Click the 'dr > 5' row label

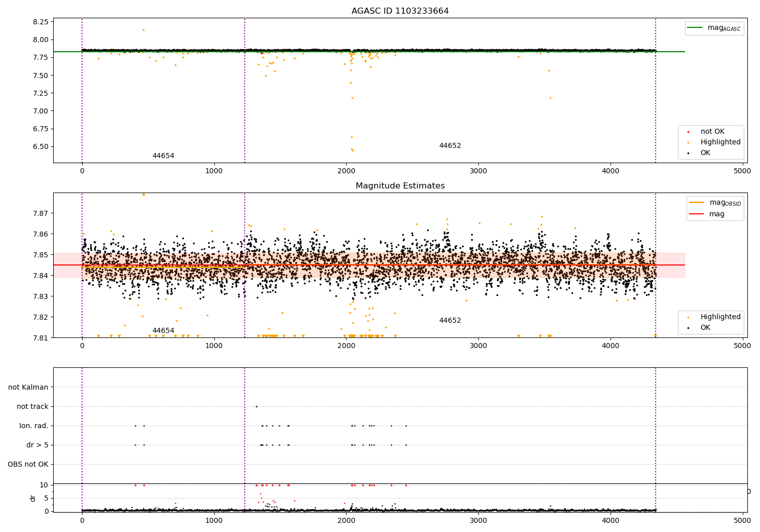point(37,445)
